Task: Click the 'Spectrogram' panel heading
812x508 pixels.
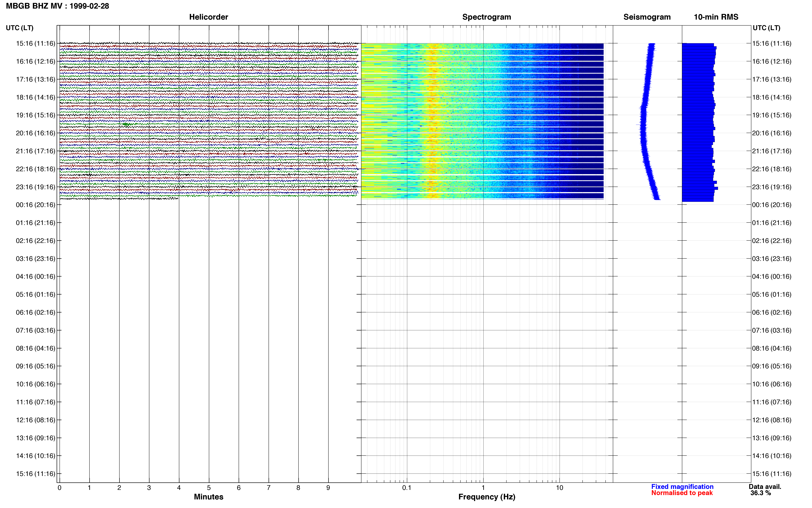Action: pyautogui.click(x=487, y=17)
